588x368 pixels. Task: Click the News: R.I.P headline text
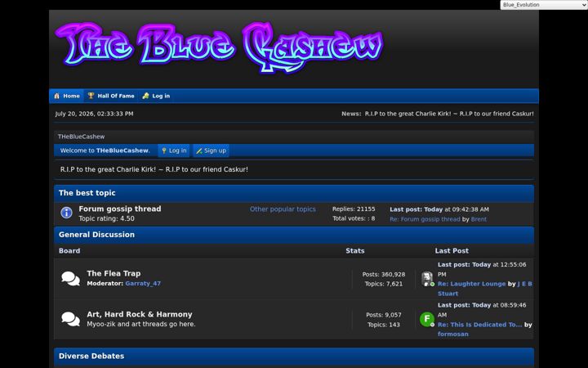click(x=438, y=114)
